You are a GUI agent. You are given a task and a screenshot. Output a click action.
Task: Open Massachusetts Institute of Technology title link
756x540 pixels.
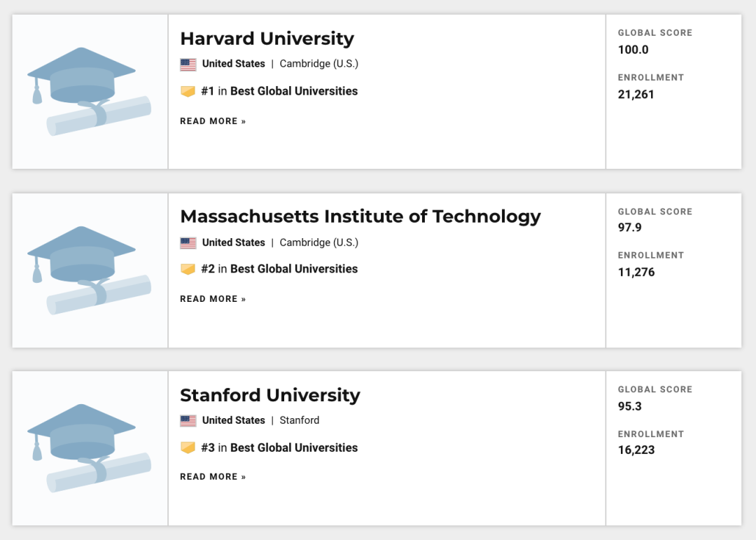(360, 216)
